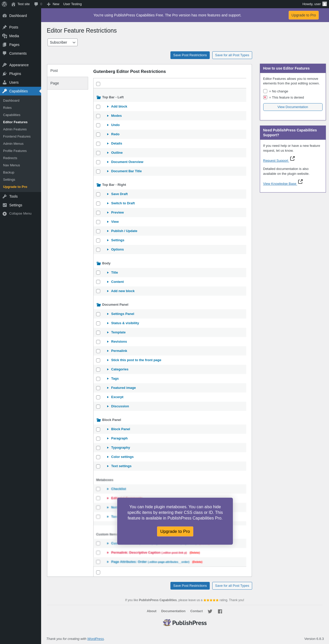Click bottom Save for all Post Types button
Image resolution: width=329 pixels, height=644 pixels.
pos(232,586)
